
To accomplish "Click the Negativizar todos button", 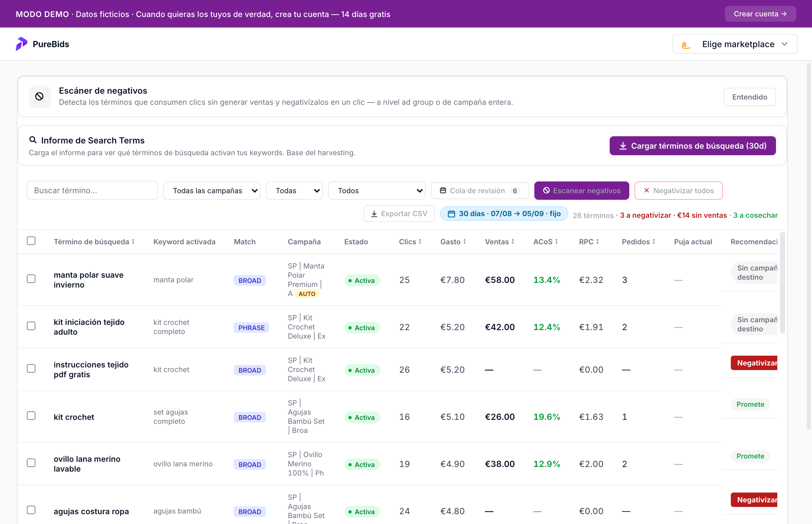I will click(678, 191).
